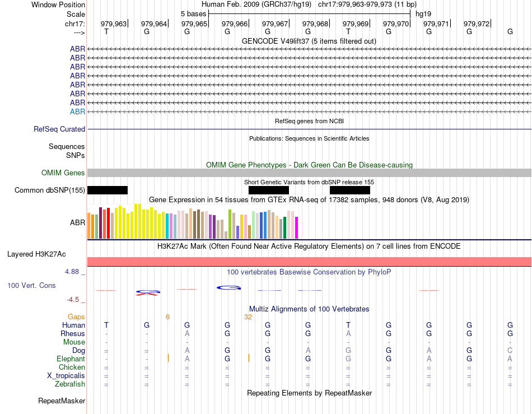Click the hg19 assembly label beside the scale bar
Viewport: 532px width, 414px height.
tap(423, 14)
